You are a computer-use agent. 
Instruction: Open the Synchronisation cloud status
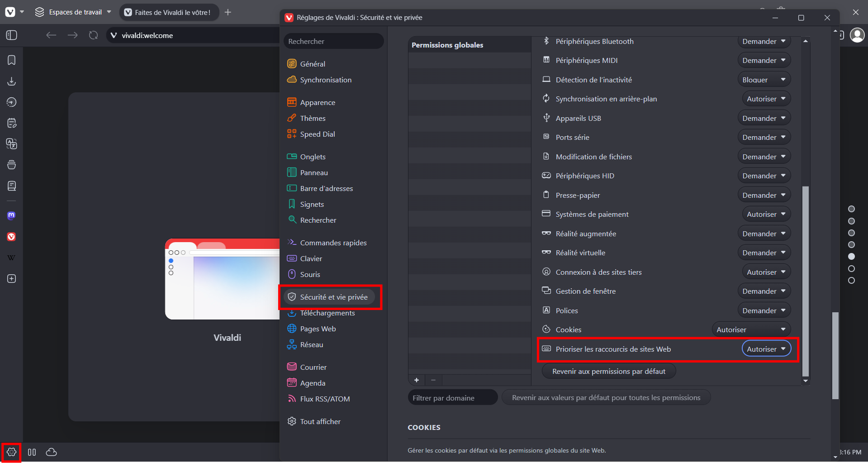click(51, 452)
